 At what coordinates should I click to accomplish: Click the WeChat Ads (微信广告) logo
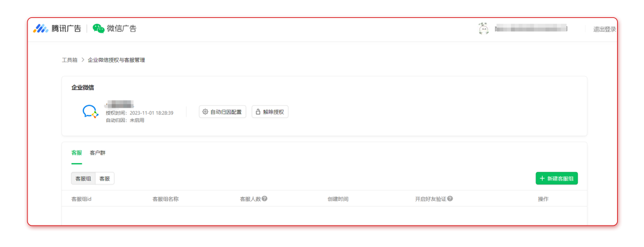(114, 29)
